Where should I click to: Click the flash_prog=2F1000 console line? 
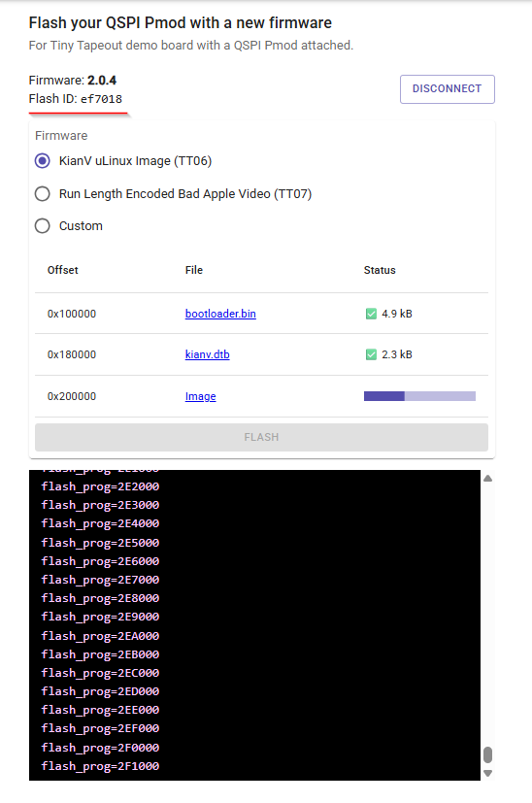click(100, 766)
